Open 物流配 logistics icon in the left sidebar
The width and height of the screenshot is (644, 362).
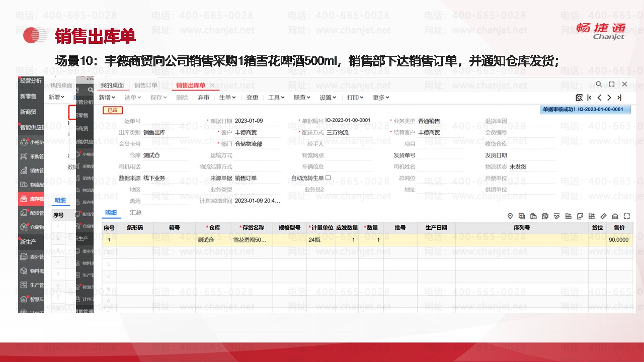(24, 185)
